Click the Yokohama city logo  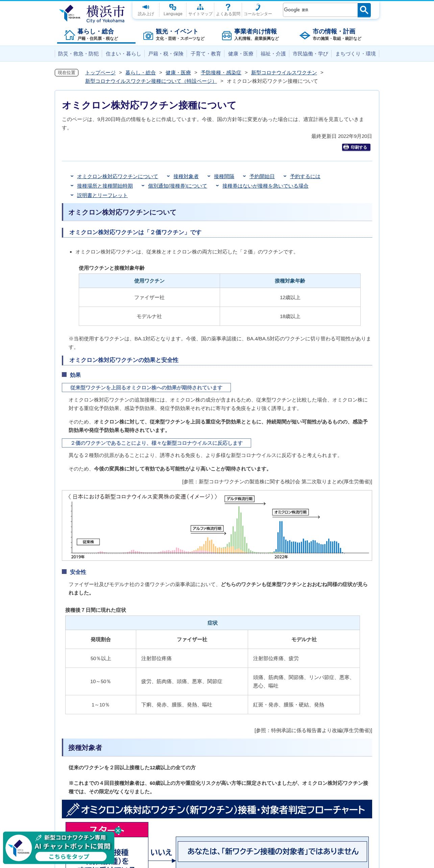pyautogui.click(x=92, y=14)
